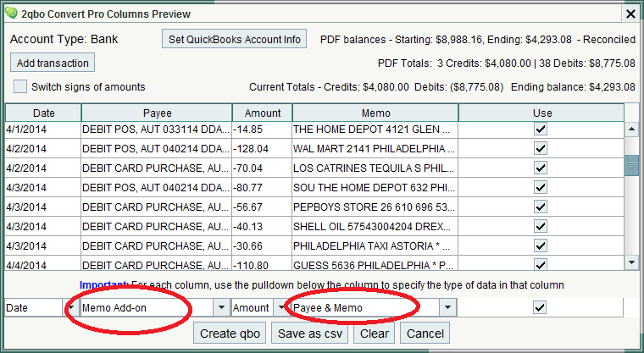Open the Date column type dropdown
Screen dimensions: 644x353
(71, 308)
